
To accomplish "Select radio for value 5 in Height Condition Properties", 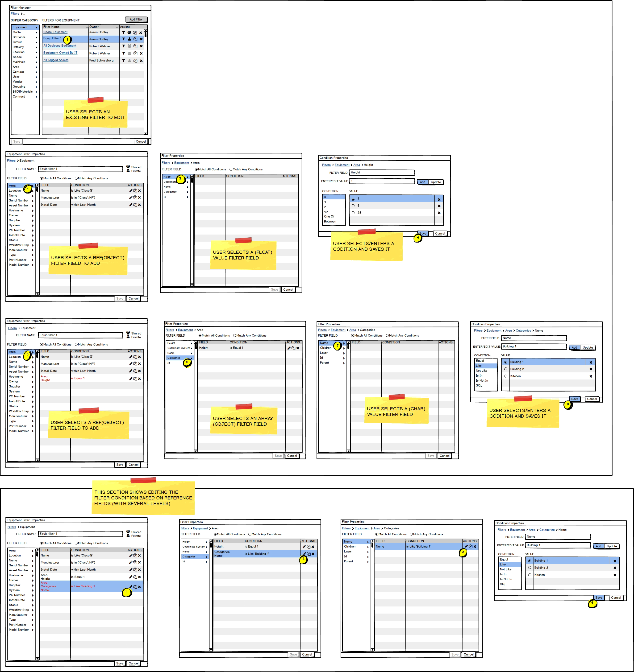I will (x=353, y=206).
